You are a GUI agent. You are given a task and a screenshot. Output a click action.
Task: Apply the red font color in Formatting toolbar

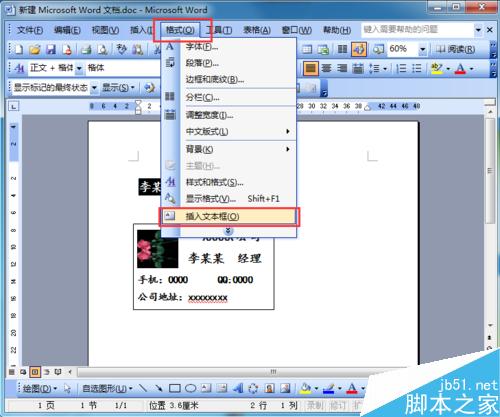coord(461,68)
